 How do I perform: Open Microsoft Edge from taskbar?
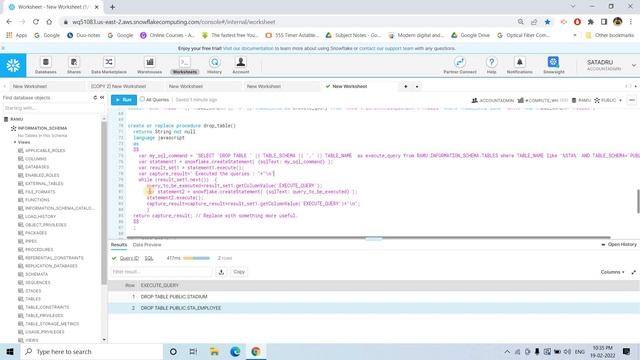pyautogui.click(x=235, y=351)
